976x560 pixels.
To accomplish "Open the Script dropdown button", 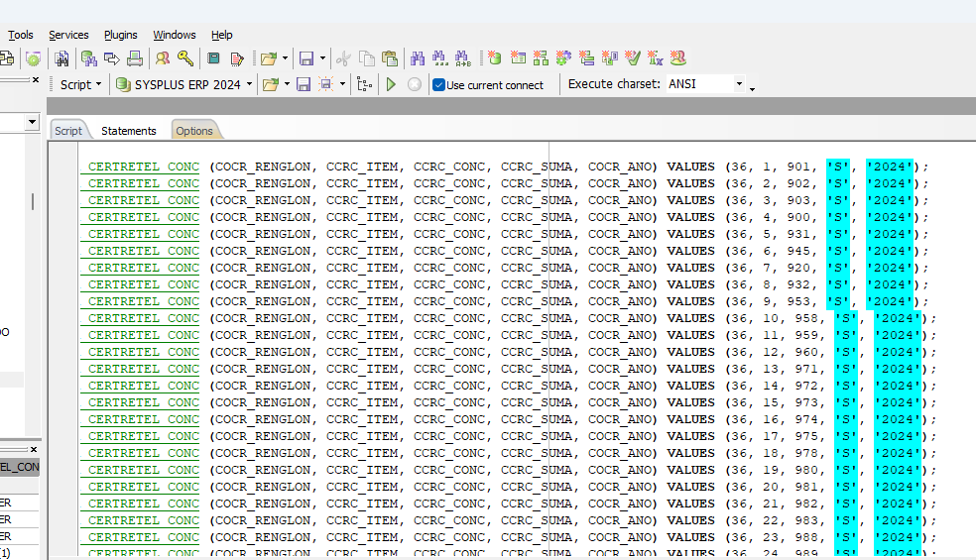I will click(98, 85).
